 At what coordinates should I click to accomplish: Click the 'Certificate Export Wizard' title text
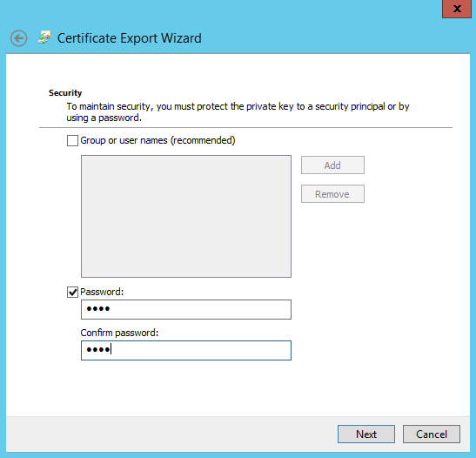(x=130, y=38)
